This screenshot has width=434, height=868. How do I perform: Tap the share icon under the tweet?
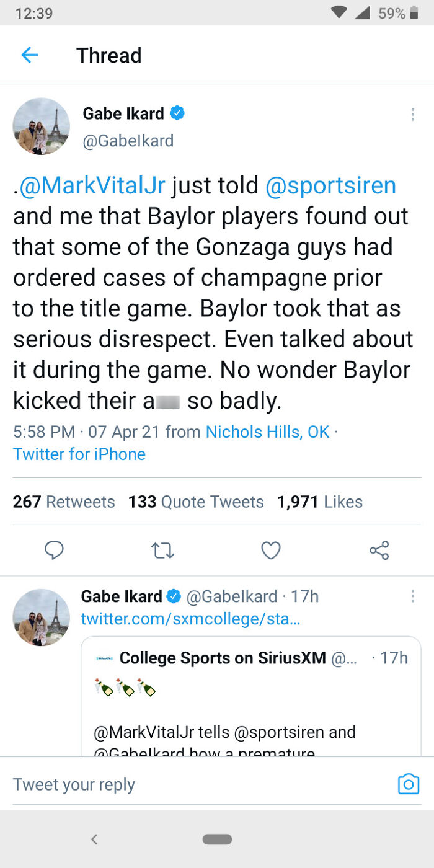379,550
